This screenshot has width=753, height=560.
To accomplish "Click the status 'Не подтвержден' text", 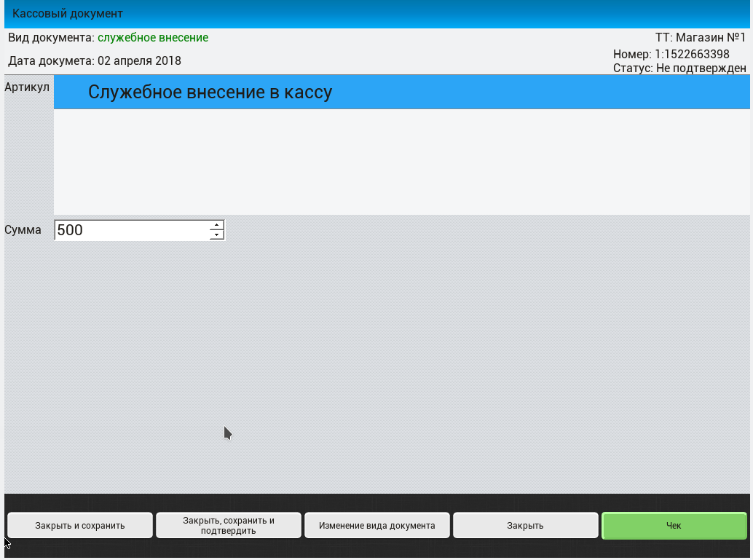I will tap(701, 68).
